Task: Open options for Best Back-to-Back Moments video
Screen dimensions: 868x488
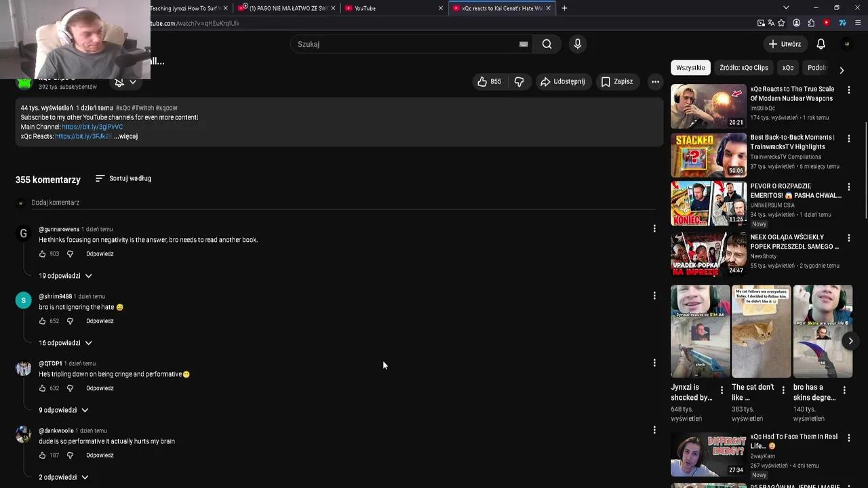Action: tap(849, 138)
